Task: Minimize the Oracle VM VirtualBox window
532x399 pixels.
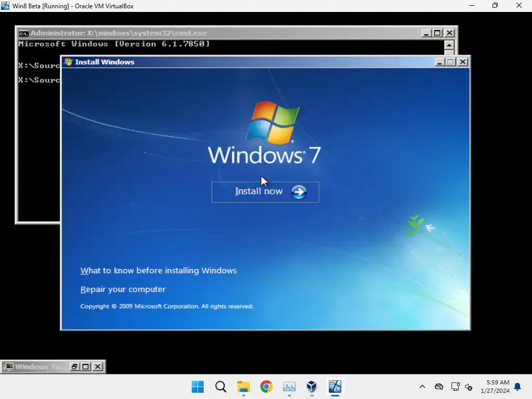Action: click(472, 5)
